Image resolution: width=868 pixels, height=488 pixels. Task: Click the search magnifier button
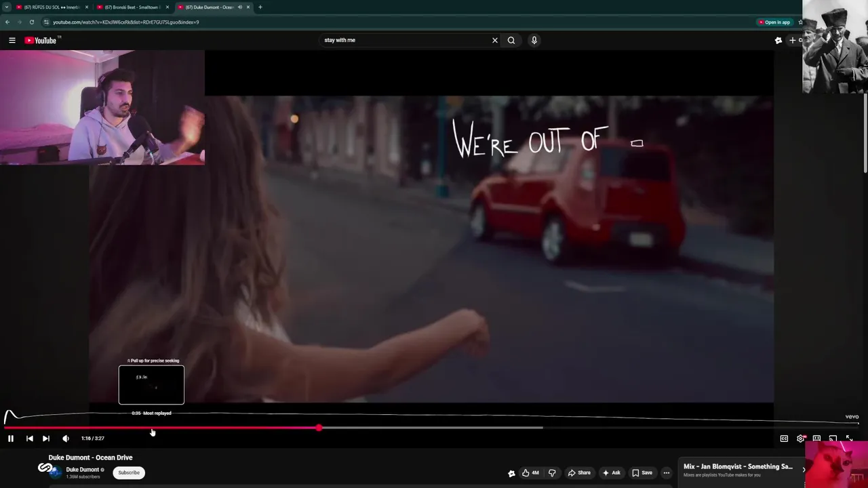point(511,41)
